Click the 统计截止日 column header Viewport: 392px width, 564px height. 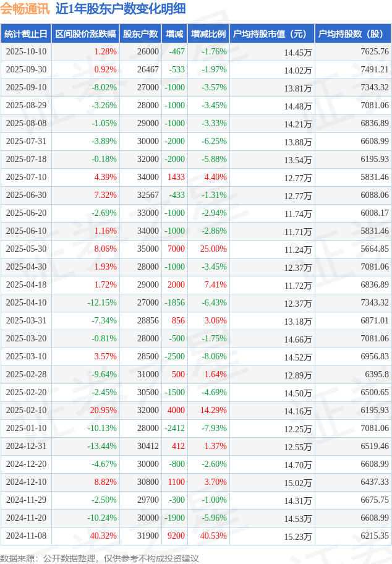coord(26,34)
